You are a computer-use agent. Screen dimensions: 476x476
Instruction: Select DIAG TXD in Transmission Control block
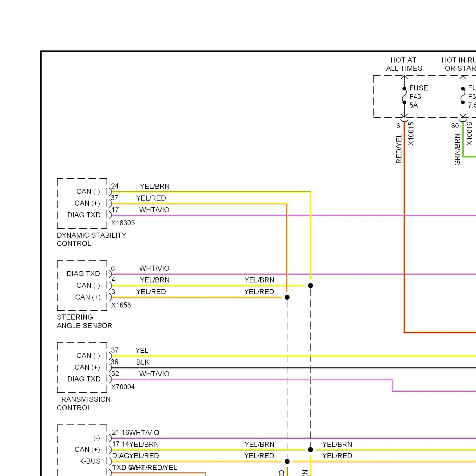pos(84,379)
